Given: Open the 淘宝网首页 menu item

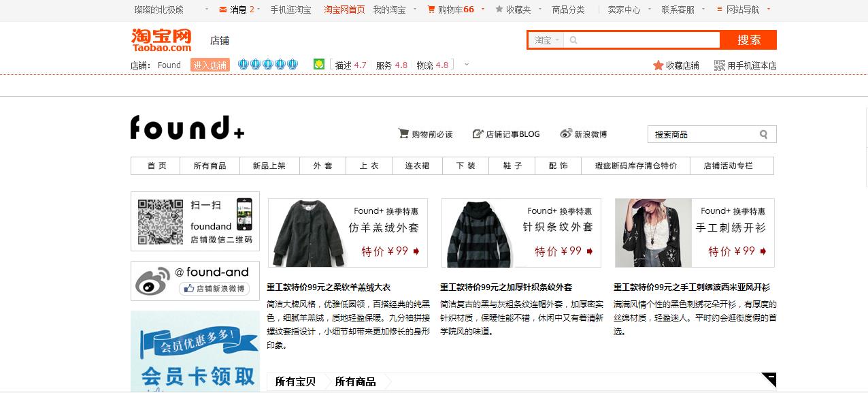Looking at the screenshot, I should click(344, 10).
